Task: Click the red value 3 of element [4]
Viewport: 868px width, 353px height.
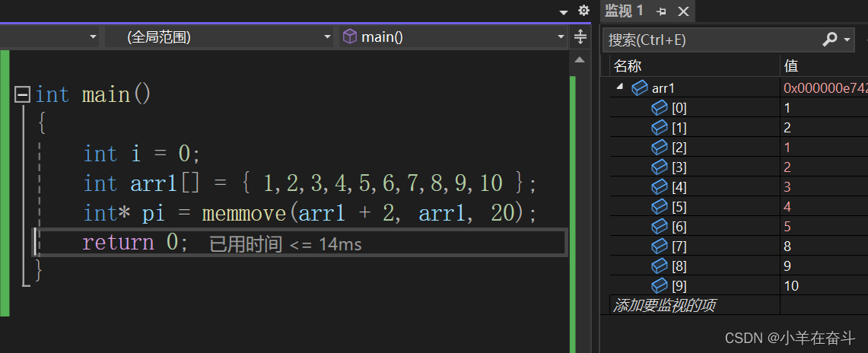Action: 787,187
